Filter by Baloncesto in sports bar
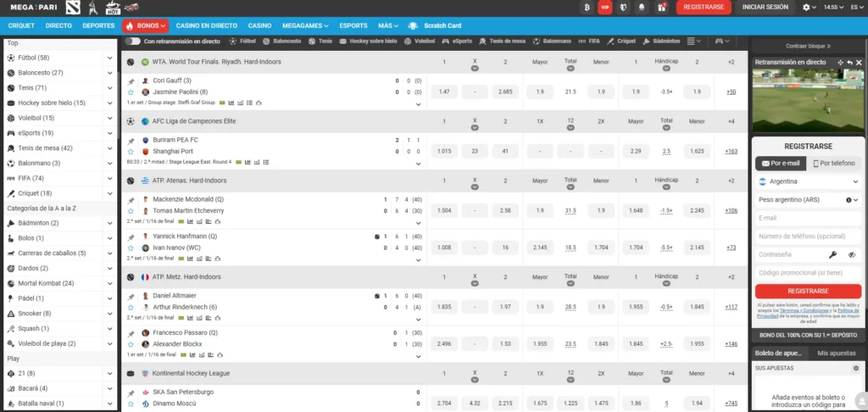 tap(281, 42)
